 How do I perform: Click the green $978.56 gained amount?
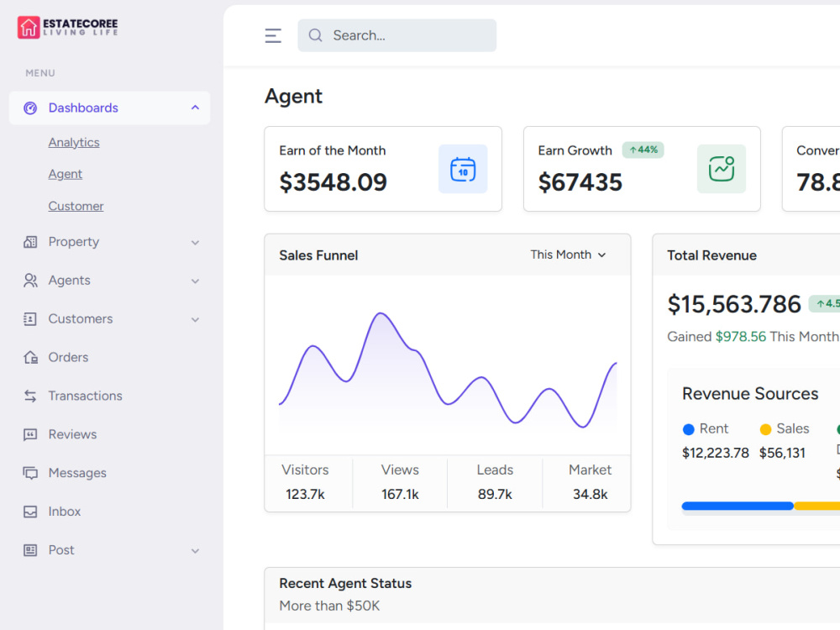pyautogui.click(x=741, y=337)
